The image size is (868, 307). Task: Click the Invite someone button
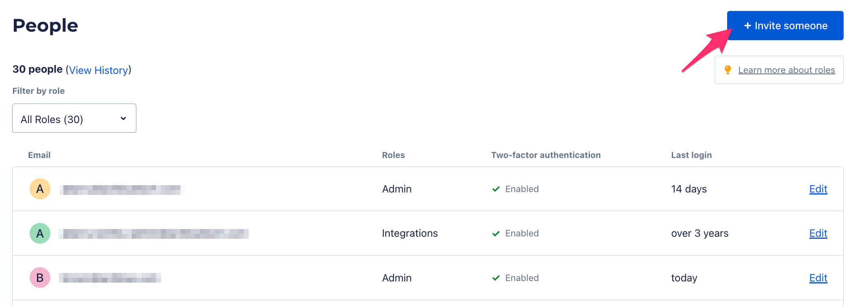785,26
